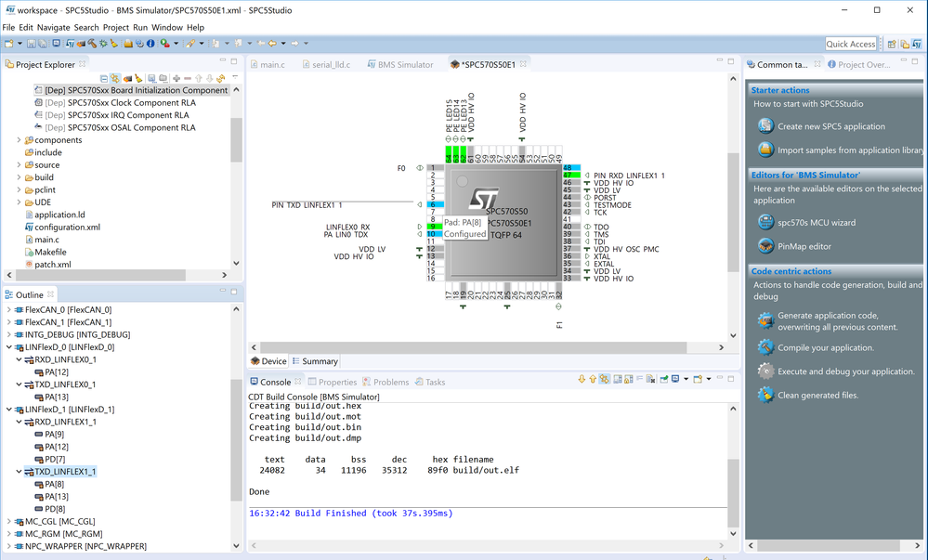This screenshot has width=928, height=560.
Task: Click the Save icon in main toolbar
Action: (32, 44)
